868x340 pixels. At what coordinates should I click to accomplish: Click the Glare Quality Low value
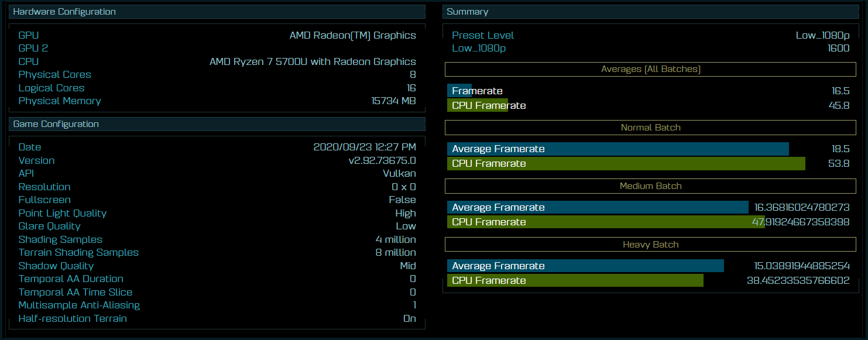tap(406, 226)
